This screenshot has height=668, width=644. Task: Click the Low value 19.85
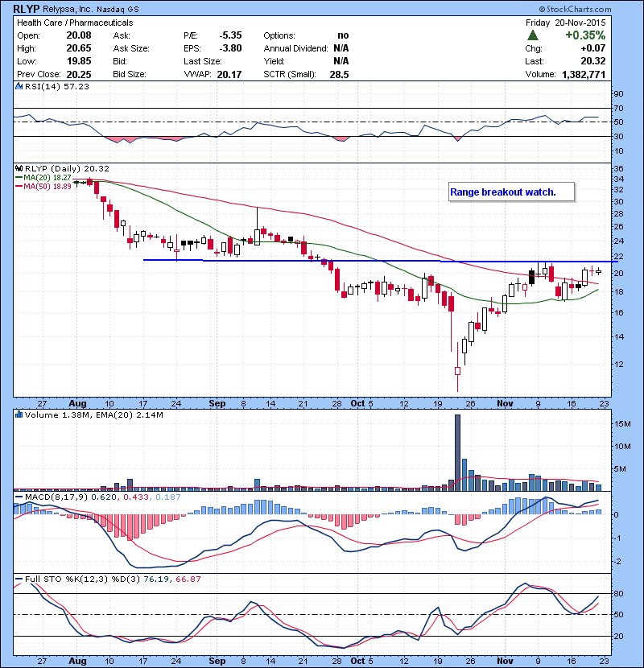coord(79,61)
